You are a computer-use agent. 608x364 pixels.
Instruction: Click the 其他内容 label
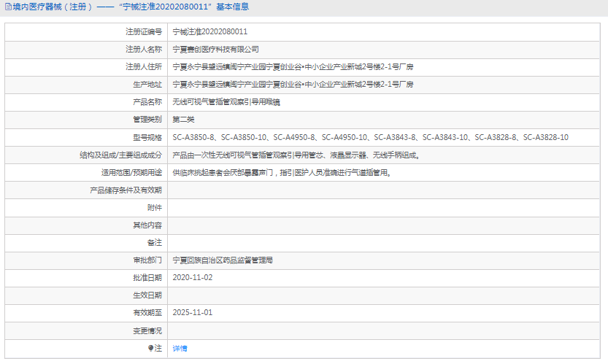(147, 225)
